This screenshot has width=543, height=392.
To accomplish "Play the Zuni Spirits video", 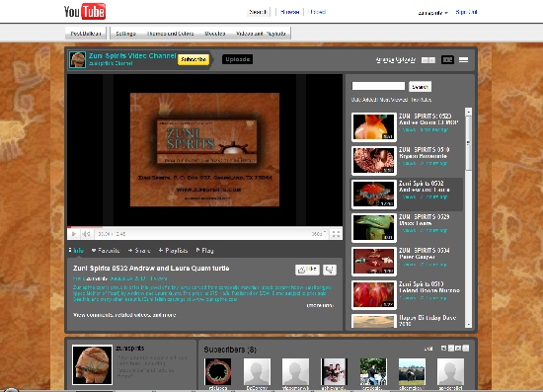I will point(73,234).
